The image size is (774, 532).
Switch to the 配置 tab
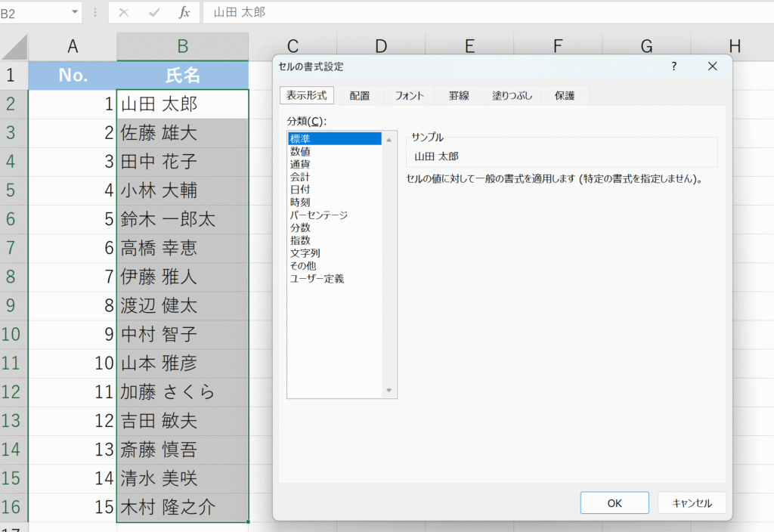[360, 96]
